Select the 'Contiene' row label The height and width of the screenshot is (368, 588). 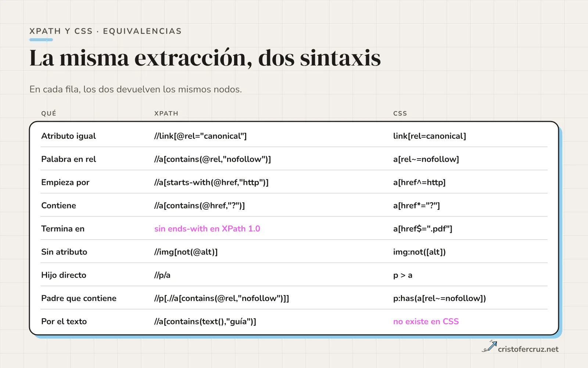tap(58, 206)
